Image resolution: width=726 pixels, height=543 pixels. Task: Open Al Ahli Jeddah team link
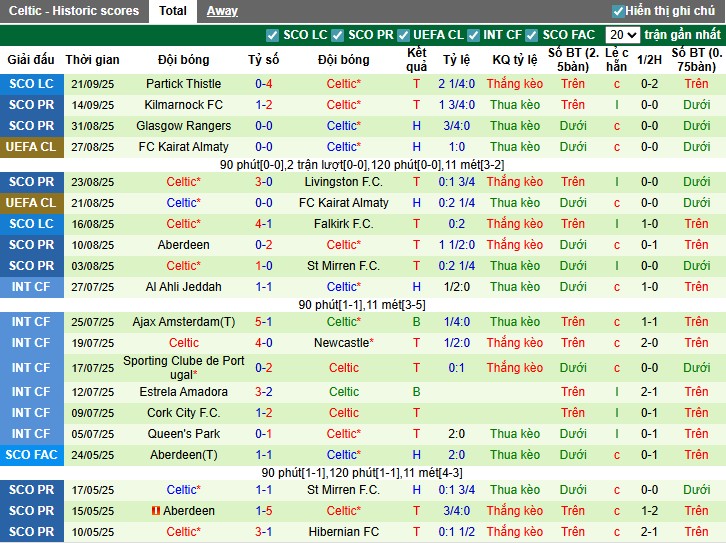pyautogui.click(x=183, y=287)
